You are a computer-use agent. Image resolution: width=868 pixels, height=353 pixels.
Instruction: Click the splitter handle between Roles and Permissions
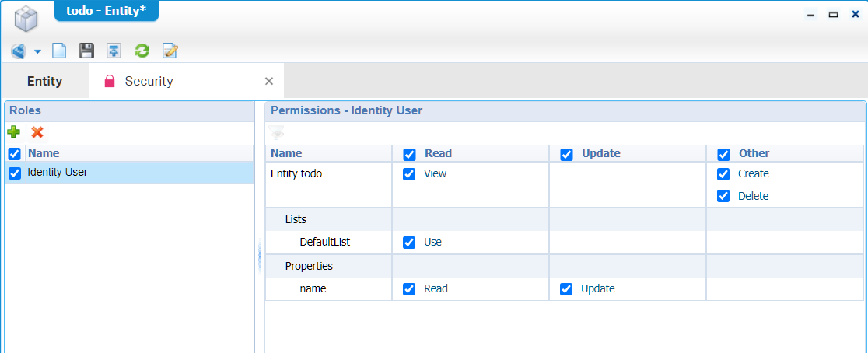[x=260, y=257]
